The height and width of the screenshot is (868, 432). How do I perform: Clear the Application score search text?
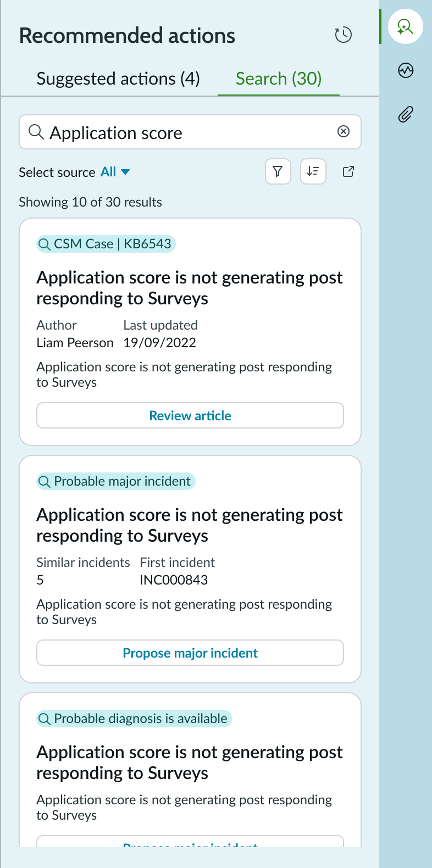344,131
